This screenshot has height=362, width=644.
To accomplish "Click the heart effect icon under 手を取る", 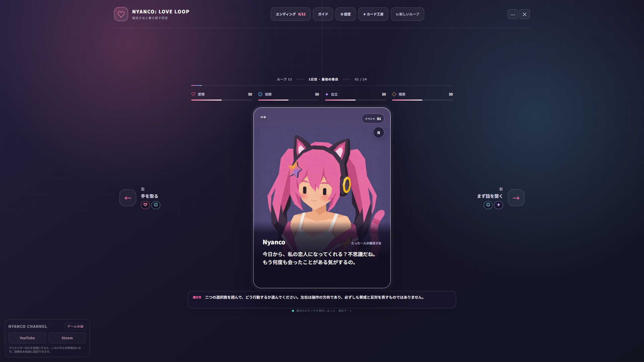I will tap(145, 205).
